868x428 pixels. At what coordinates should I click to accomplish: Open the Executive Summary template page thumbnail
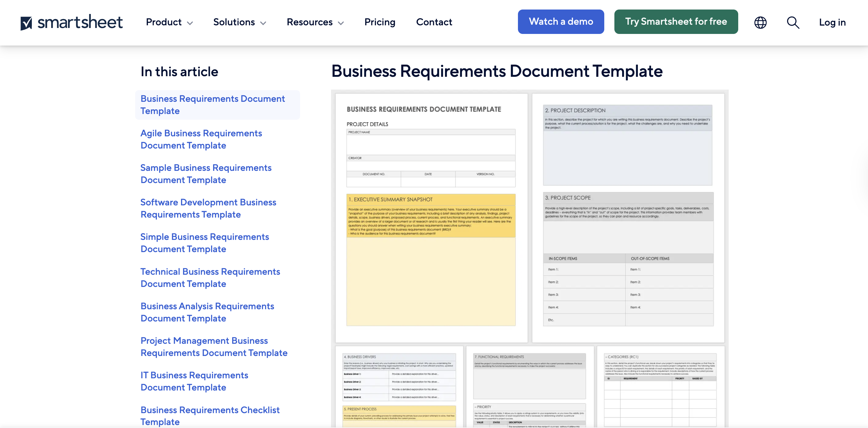tap(431, 218)
